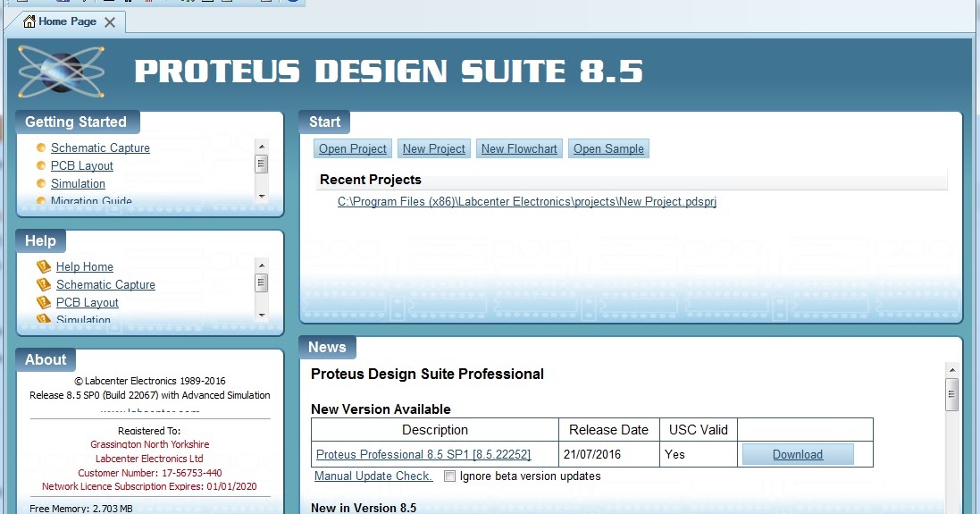Click the Registered To: label
The image size is (980, 514).
pos(149,431)
